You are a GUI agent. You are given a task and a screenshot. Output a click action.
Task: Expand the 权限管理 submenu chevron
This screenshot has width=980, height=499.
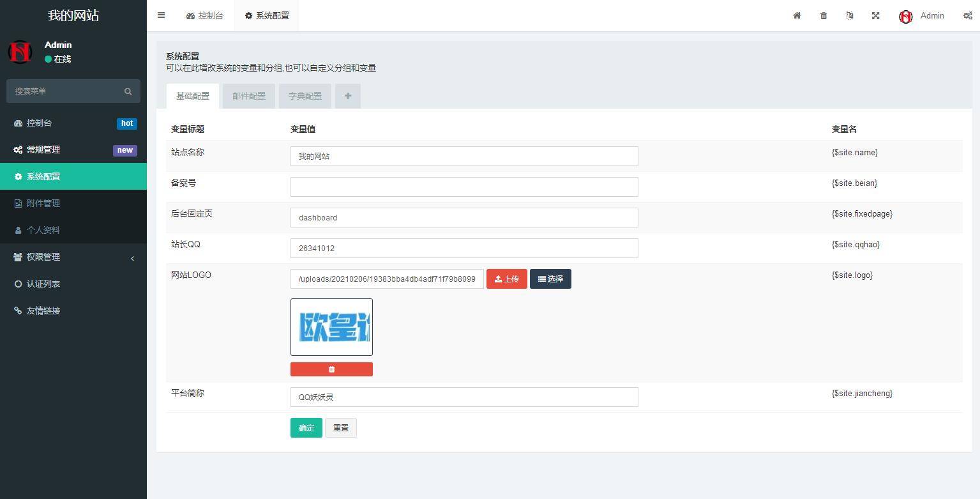coord(132,258)
